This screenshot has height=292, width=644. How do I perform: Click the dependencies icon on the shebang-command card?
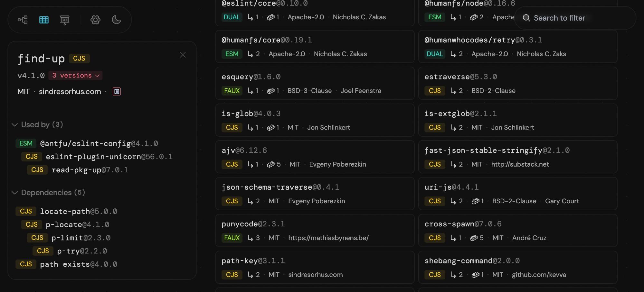(x=476, y=275)
